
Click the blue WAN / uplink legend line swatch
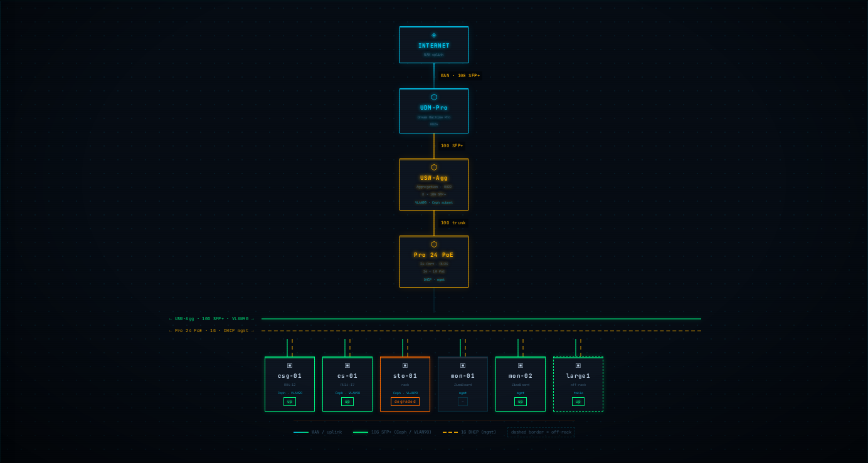coord(301,432)
